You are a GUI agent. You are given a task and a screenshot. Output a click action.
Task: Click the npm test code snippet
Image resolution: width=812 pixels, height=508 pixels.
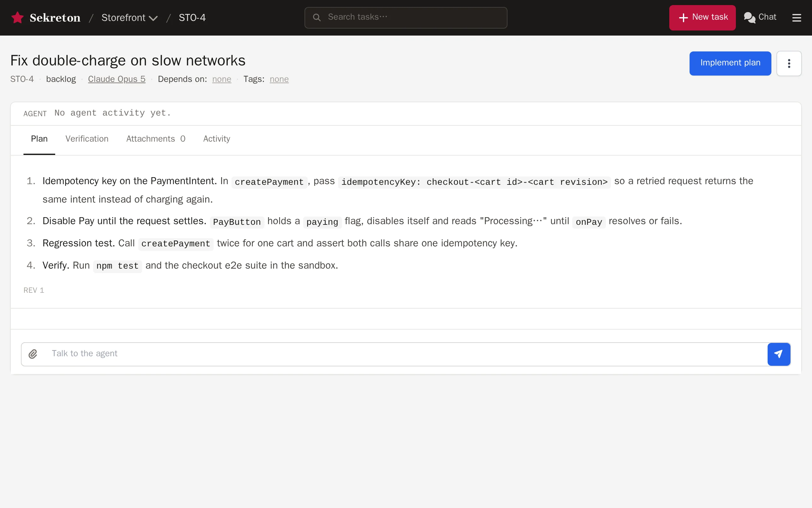(117, 266)
